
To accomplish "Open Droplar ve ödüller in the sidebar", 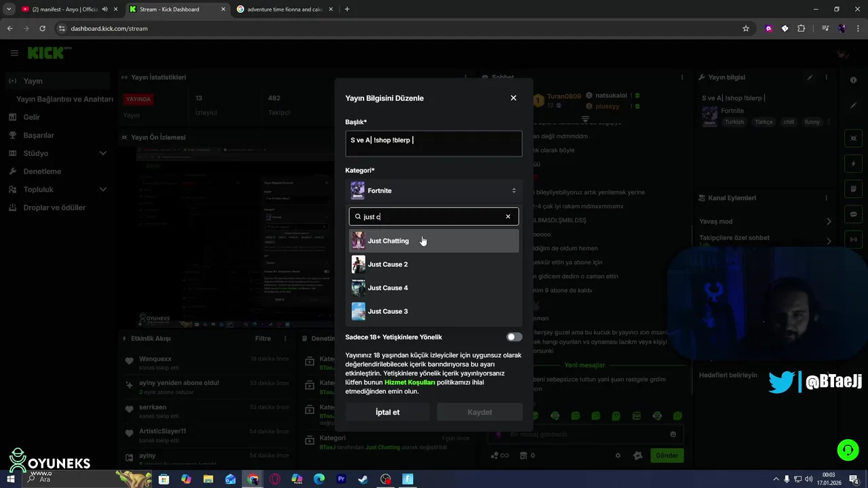I will 55,207.
